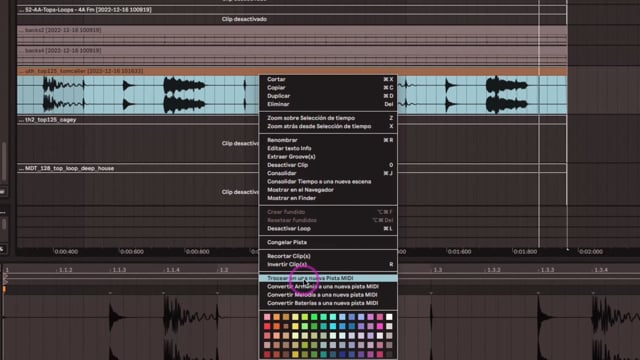Click the 0:02:000 time ruler mark
640x360 pixels.
pos(591,252)
